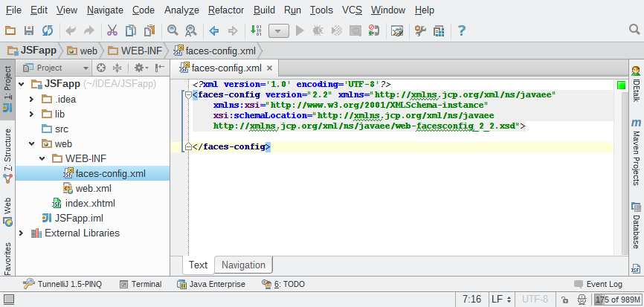
Task: Click WEB-INF breadcrumb in navigation bar
Action: (135, 51)
